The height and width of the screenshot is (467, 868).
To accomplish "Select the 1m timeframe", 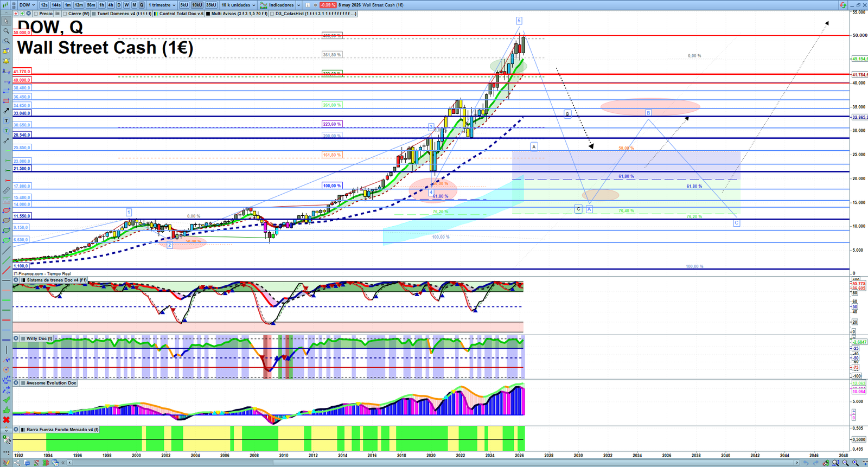I will click(x=68, y=5).
